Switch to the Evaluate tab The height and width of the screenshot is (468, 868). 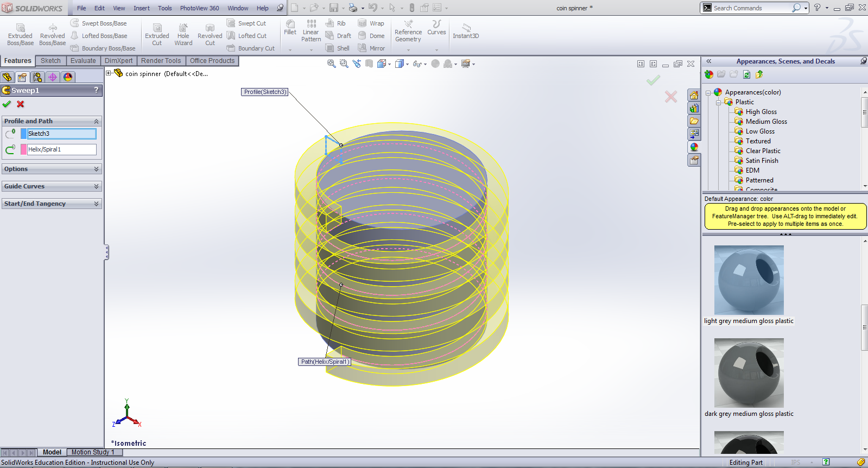point(83,61)
